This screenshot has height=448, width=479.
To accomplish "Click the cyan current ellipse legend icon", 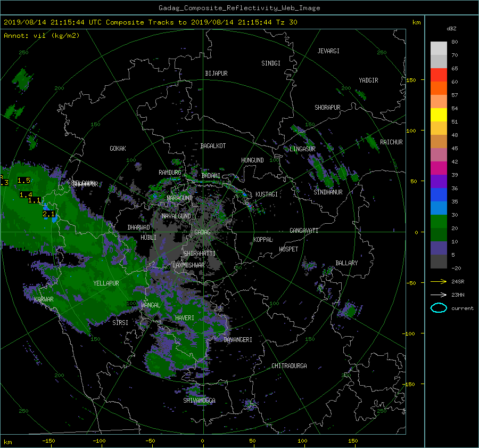I will pyautogui.click(x=439, y=308).
